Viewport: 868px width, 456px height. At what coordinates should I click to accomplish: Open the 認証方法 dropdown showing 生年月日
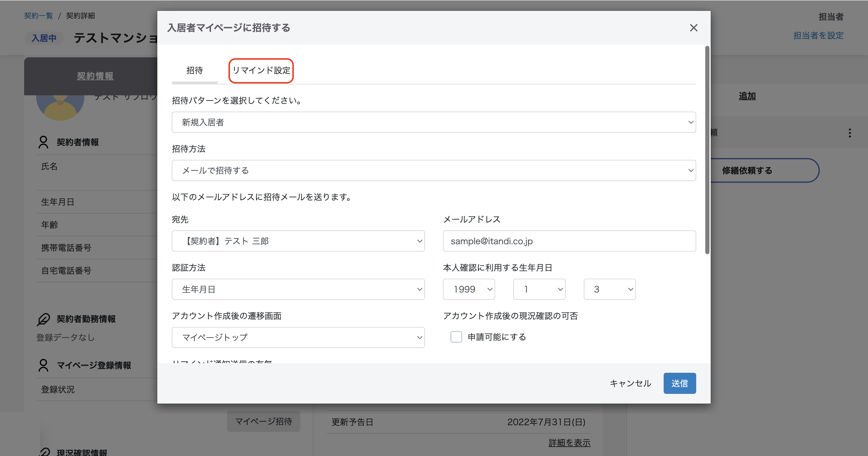(298, 290)
